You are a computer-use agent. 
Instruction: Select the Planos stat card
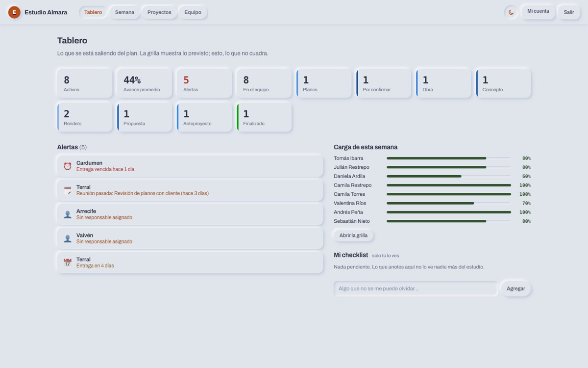click(324, 83)
